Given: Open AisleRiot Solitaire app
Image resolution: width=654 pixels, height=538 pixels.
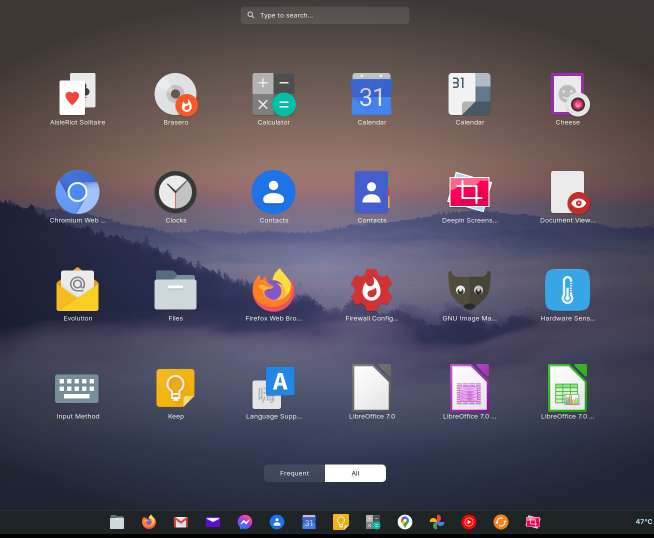Looking at the screenshot, I should click(x=78, y=95).
